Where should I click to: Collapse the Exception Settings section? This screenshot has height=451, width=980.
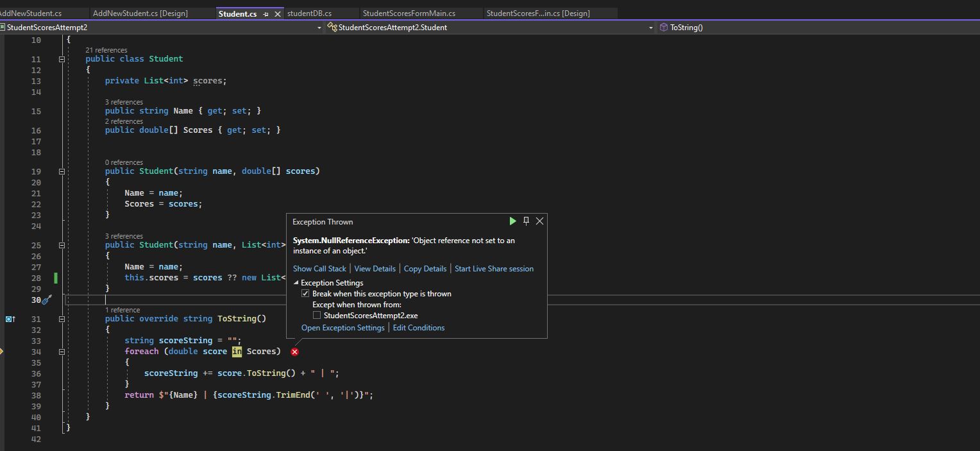click(296, 283)
